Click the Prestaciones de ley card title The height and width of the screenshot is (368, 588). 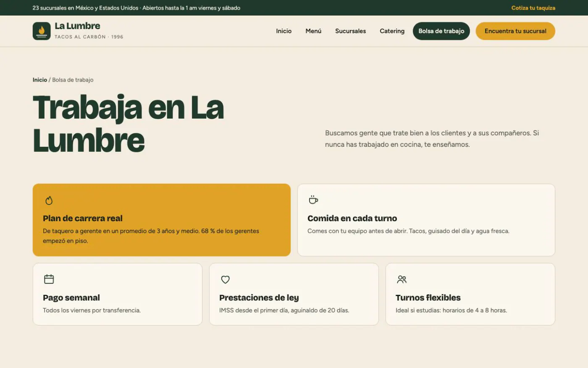click(259, 298)
